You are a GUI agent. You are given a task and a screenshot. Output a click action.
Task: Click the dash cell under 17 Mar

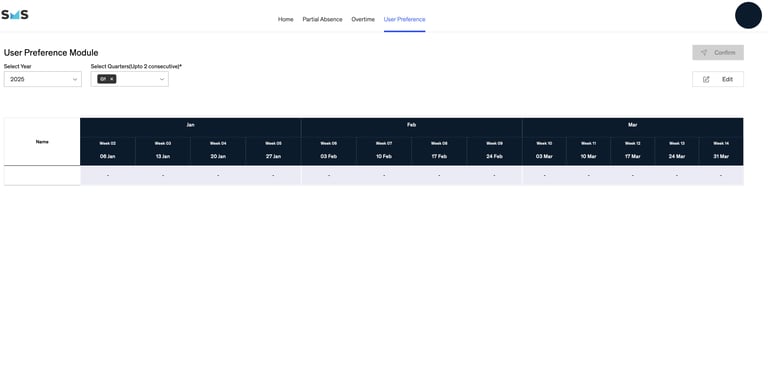pyautogui.click(x=633, y=176)
